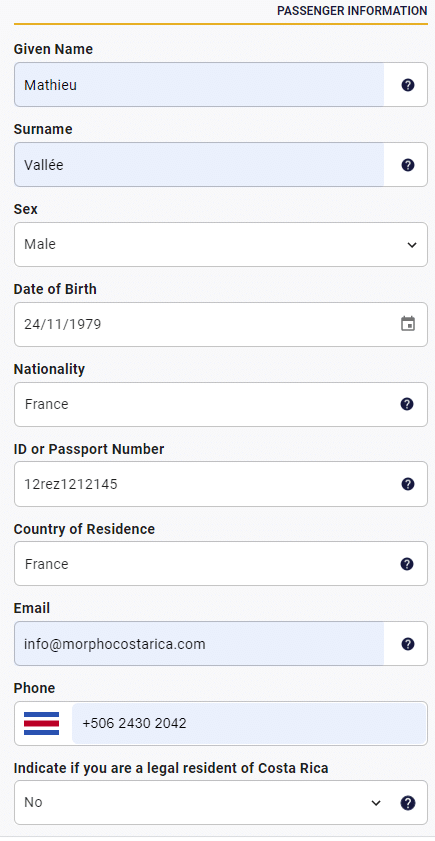
Task: Click the Nationality field showing France
Action: click(x=221, y=404)
